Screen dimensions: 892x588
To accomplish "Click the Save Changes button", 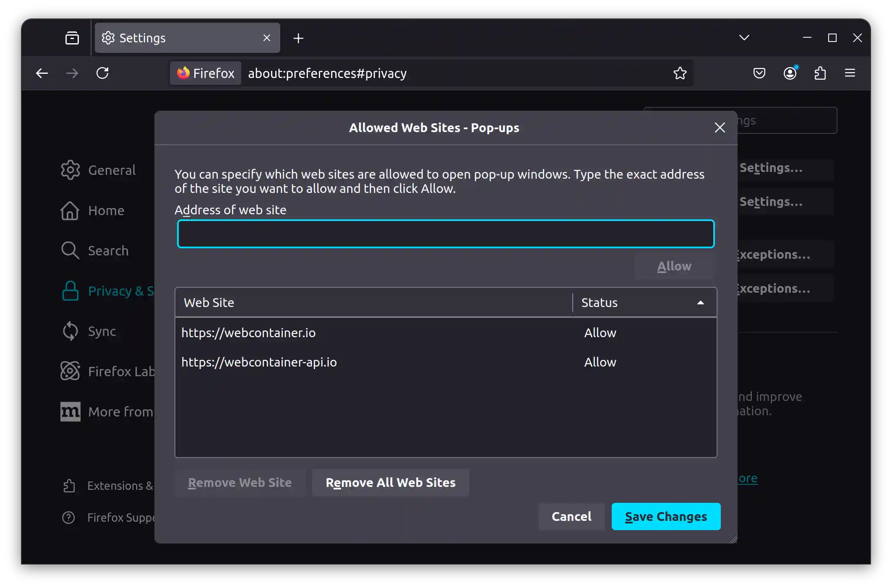I will click(x=665, y=516).
